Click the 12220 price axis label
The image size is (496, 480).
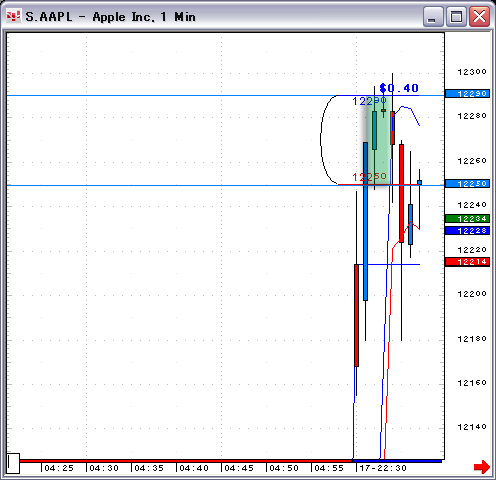(472, 250)
